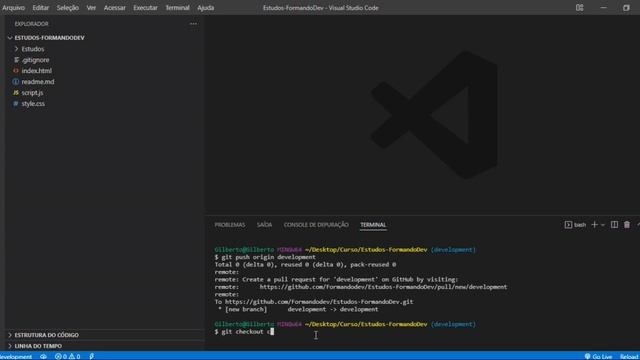Viewport: 640px width, 360px height.
Task: Open the Seleção menu
Action: point(67,8)
